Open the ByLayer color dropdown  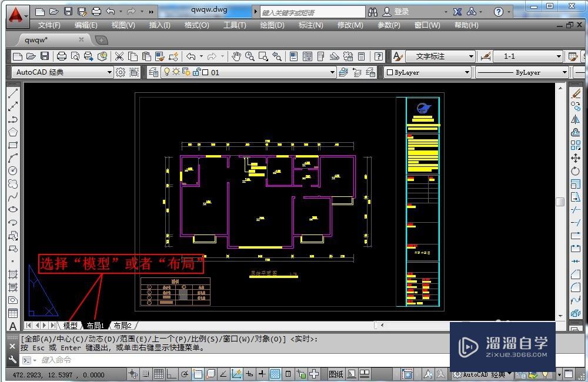point(467,72)
